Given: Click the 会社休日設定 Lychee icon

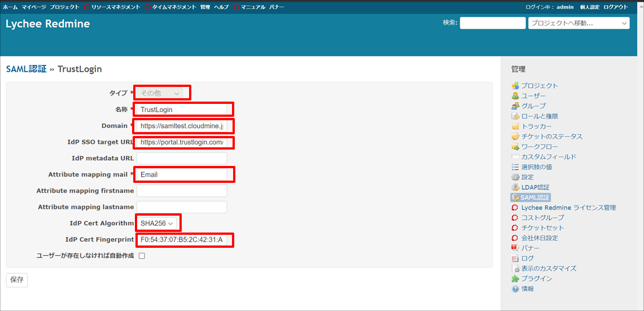Looking at the screenshot, I should pos(515,238).
